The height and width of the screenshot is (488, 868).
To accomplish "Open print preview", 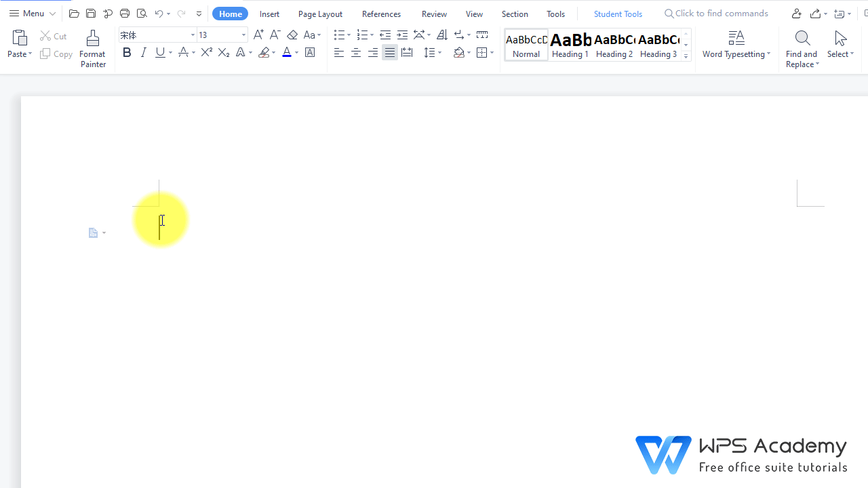I will tap(142, 13).
